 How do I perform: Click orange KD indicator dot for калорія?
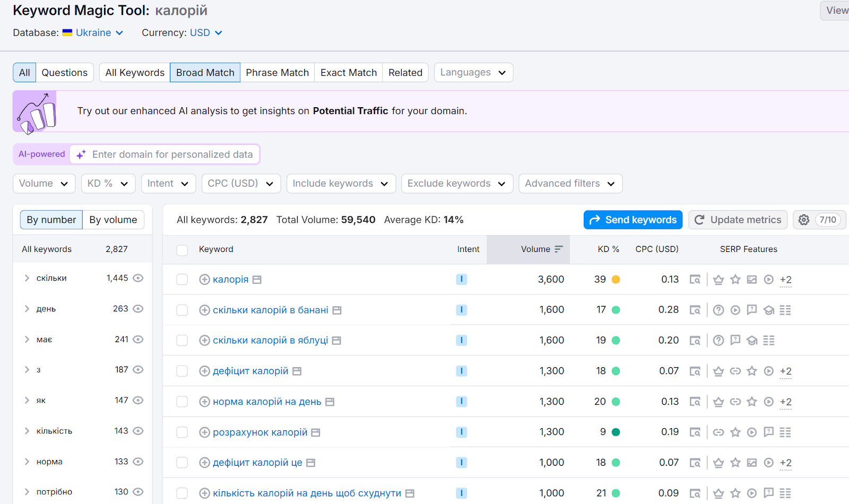pyautogui.click(x=616, y=280)
